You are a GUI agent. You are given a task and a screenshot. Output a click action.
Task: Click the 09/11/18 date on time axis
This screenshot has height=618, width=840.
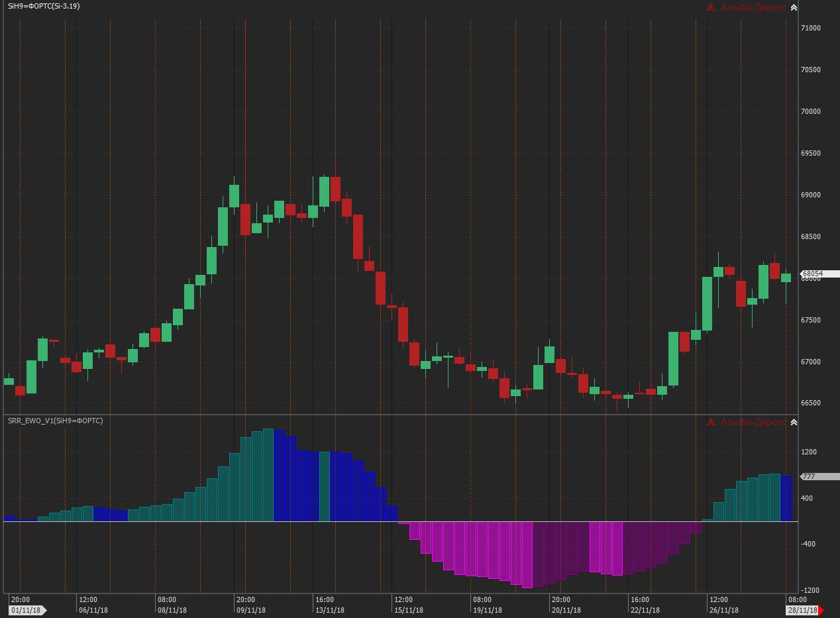[251, 610]
